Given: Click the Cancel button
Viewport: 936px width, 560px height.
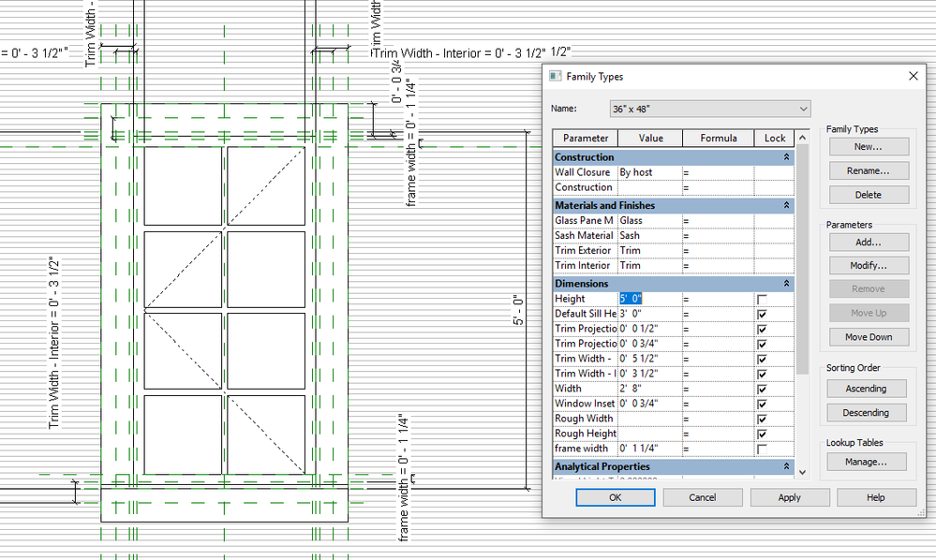Looking at the screenshot, I should click(703, 497).
